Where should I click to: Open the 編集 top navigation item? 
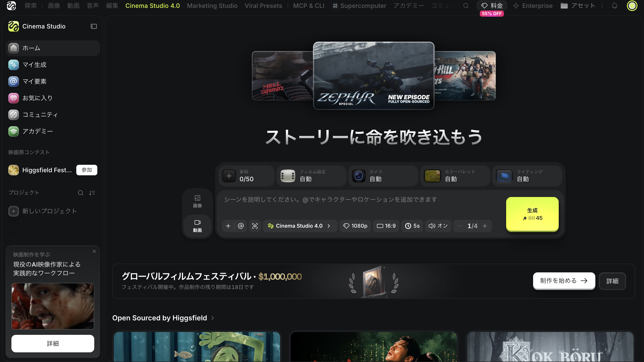(112, 5)
